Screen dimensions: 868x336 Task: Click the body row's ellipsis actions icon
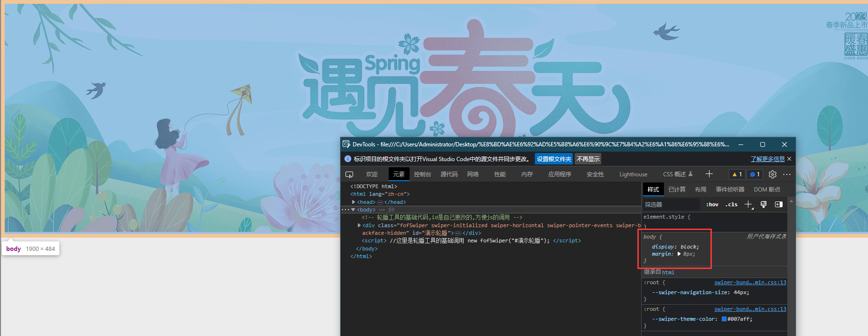tap(345, 210)
